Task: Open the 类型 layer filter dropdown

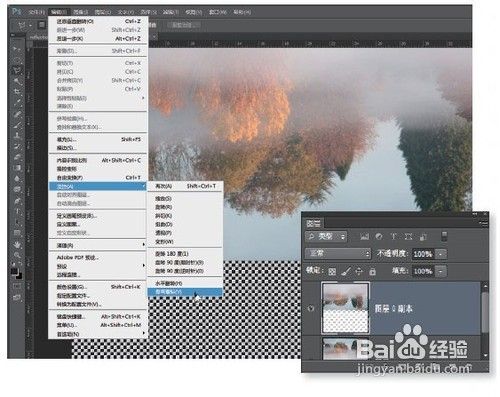Action: pos(326,237)
